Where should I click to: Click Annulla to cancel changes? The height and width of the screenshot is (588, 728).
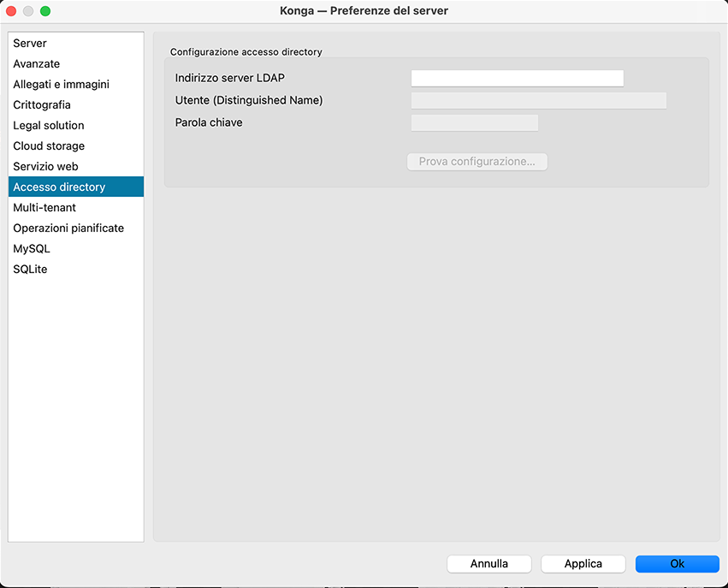click(488, 564)
